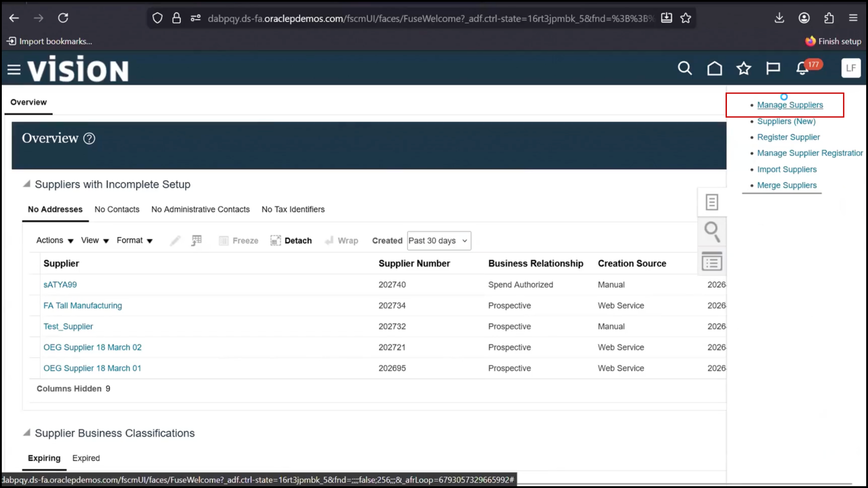The height and width of the screenshot is (488, 868).
Task: Open supplier FA Tall Manufacturing
Action: [x=82, y=305]
